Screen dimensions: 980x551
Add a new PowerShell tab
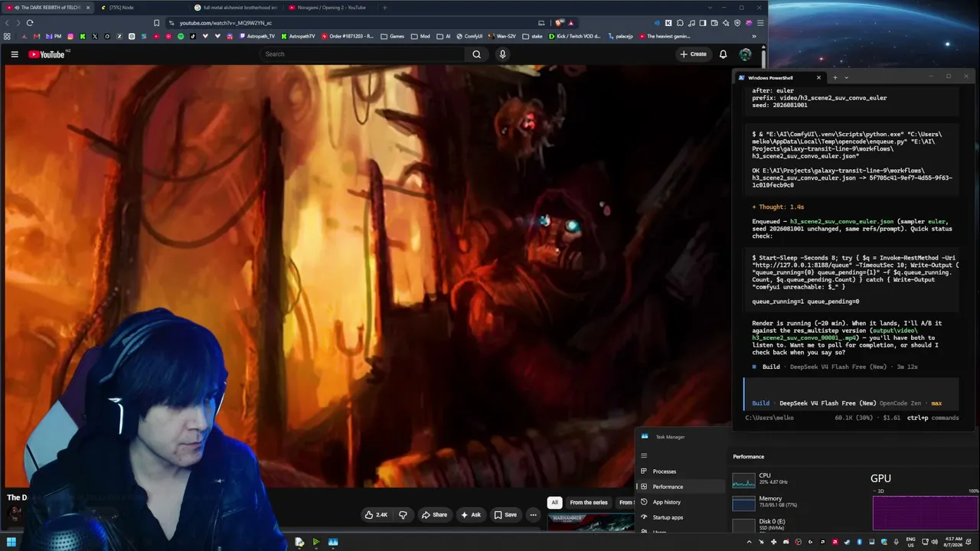coord(835,77)
